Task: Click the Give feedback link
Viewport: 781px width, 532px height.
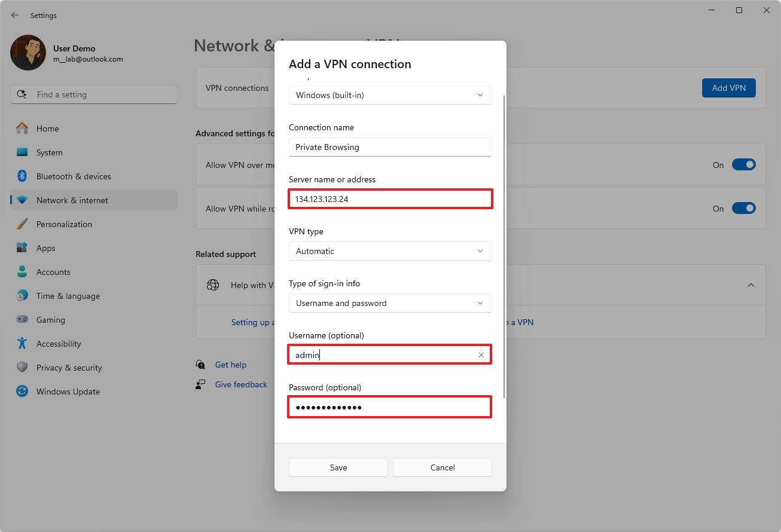Action: [241, 384]
